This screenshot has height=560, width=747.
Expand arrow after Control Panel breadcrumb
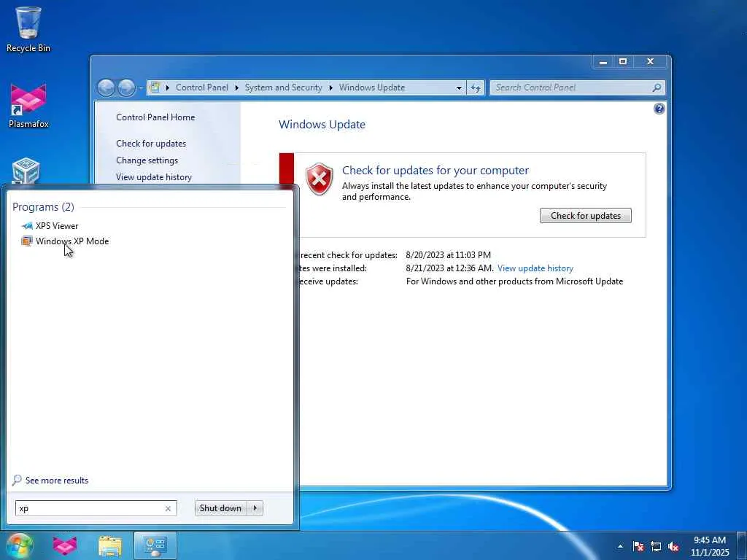(236, 87)
